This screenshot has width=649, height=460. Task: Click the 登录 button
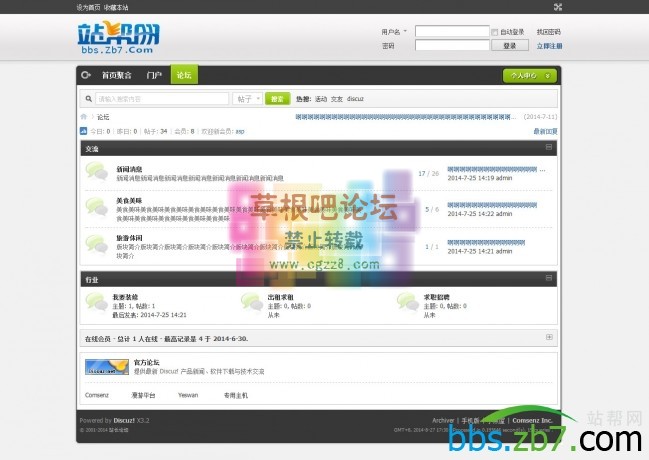pos(510,46)
